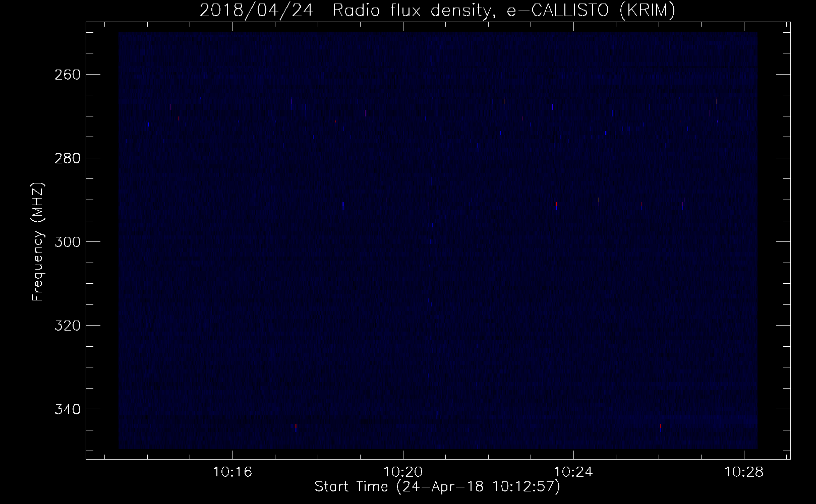Screen dimensions: 816x504
Task: Click the 10:24 time tick label
Action: tap(573, 472)
